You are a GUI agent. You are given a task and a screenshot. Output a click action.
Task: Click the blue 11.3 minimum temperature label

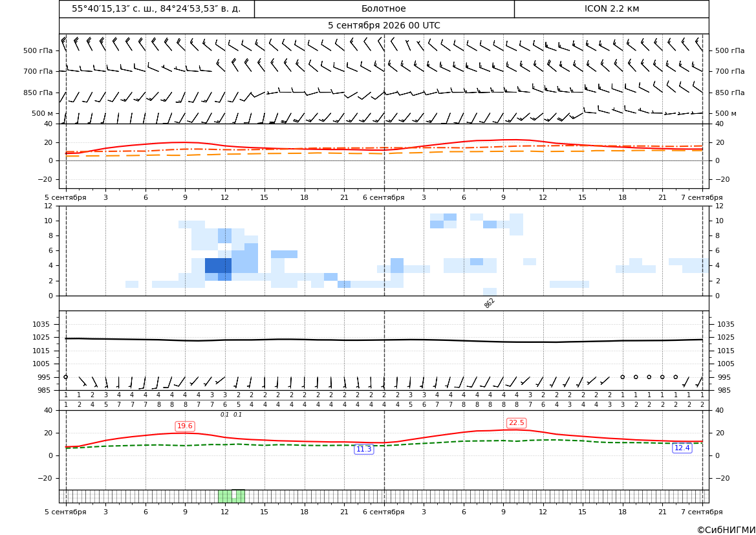pyautogui.click(x=363, y=449)
